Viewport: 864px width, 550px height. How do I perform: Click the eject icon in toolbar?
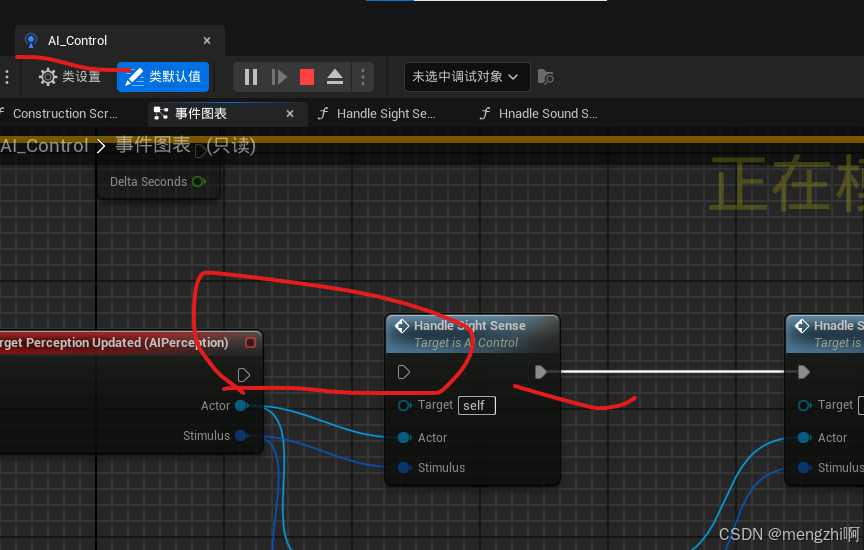pyautogui.click(x=335, y=77)
